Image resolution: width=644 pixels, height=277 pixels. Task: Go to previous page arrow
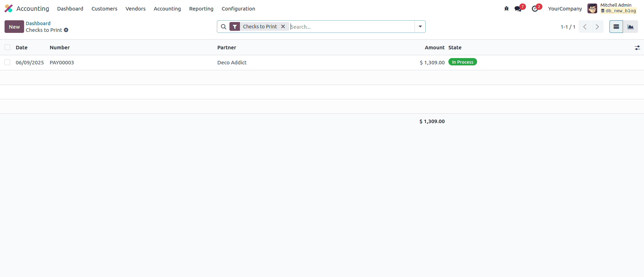point(585,27)
